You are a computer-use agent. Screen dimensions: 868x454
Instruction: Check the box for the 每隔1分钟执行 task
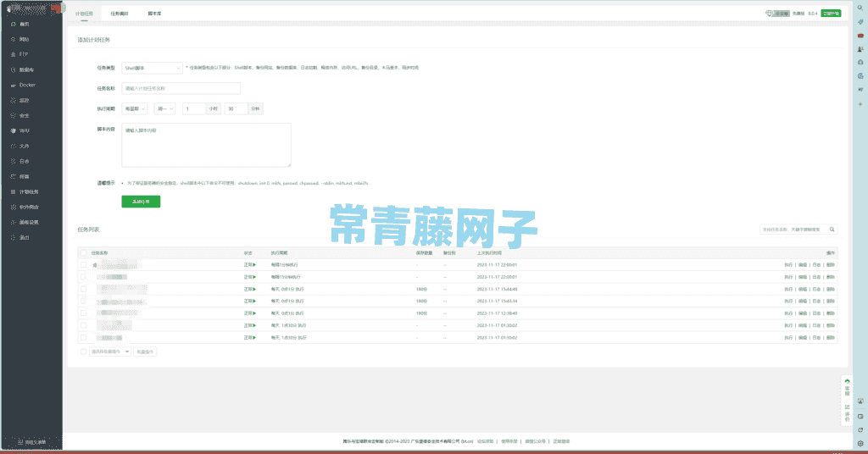(84, 265)
